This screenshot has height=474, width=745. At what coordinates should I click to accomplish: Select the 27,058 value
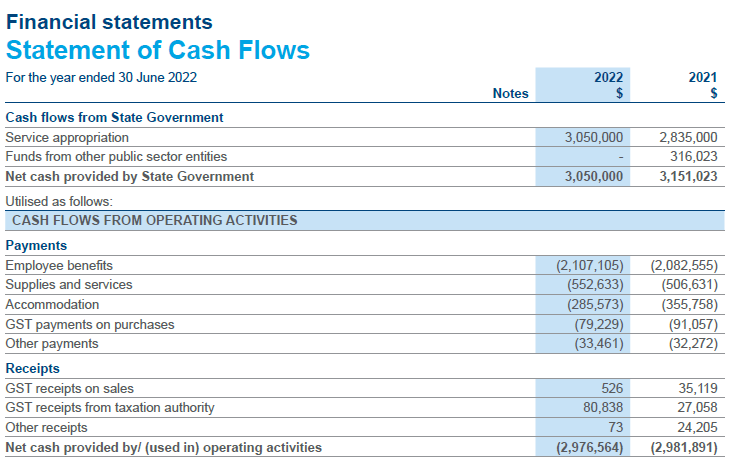tap(697, 408)
